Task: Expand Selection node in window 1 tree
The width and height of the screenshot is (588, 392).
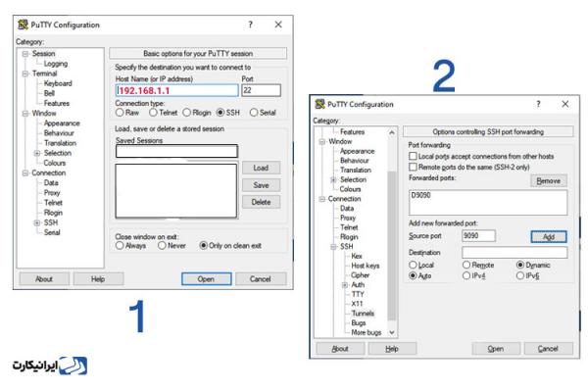Action: click(x=37, y=153)
